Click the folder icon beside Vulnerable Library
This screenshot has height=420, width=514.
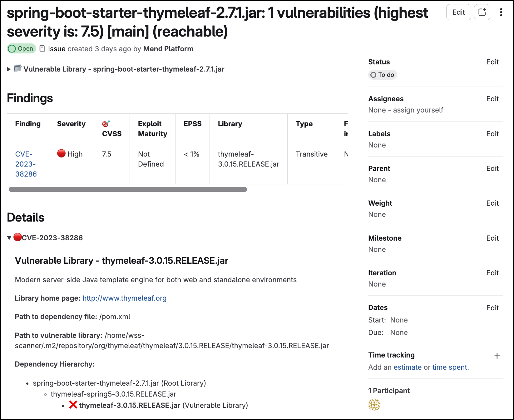[17, 68]
